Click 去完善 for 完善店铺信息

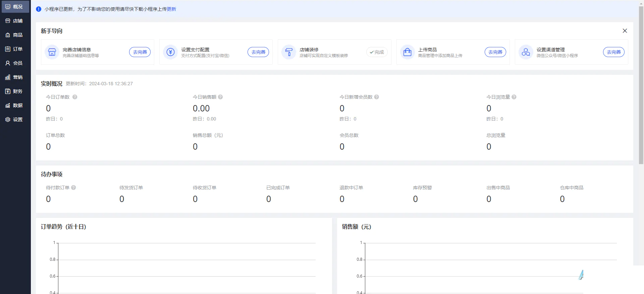click(x=140, y=52)
